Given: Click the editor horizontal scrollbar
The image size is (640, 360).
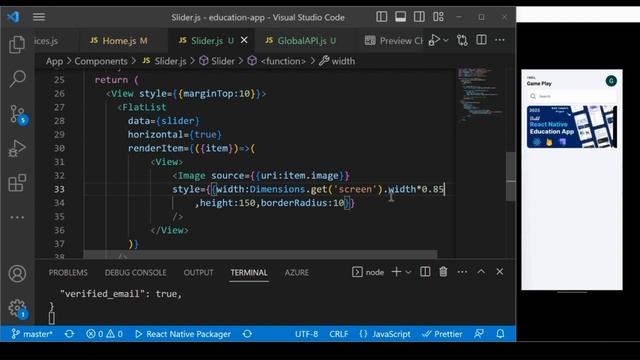Looking at the screenshot, I should pyautogui.click(x=260, y=255).
